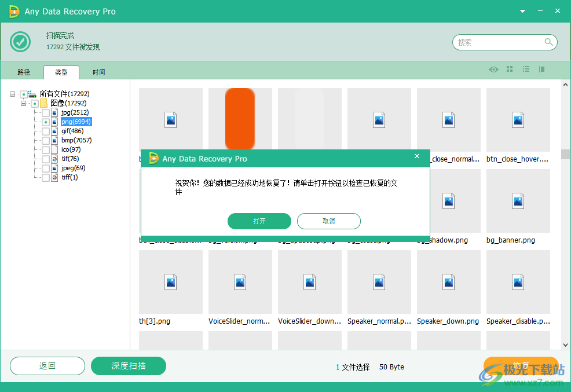Switch to detail column view icon
The width and height of the screenshot is (571, 392).
[x=542, y=69]
